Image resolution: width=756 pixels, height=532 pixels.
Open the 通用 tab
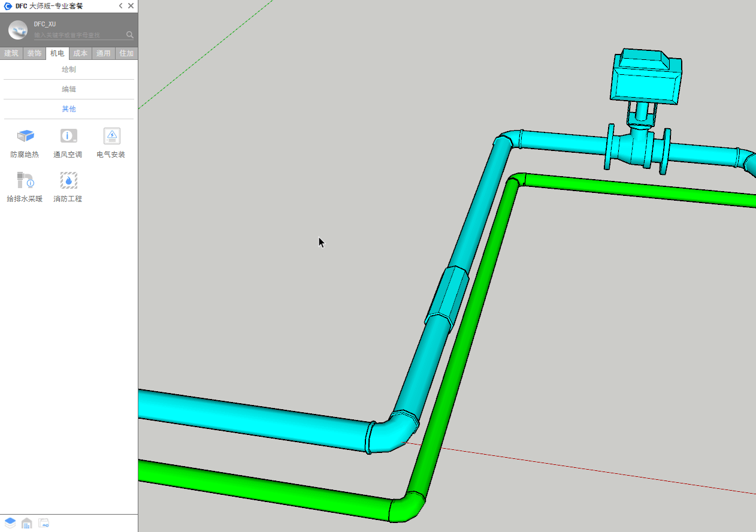(x=104, y=53)
